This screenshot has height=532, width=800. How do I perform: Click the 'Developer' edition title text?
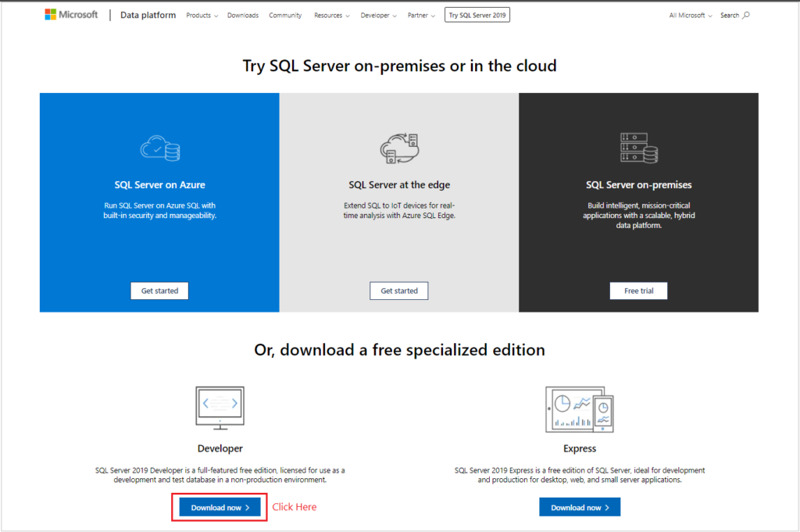220,448
